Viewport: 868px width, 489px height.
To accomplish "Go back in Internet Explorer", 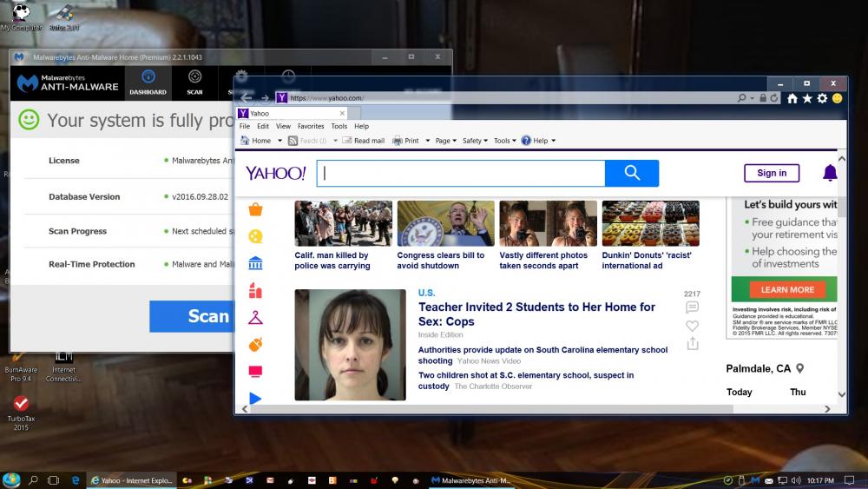I will (247, 98).
